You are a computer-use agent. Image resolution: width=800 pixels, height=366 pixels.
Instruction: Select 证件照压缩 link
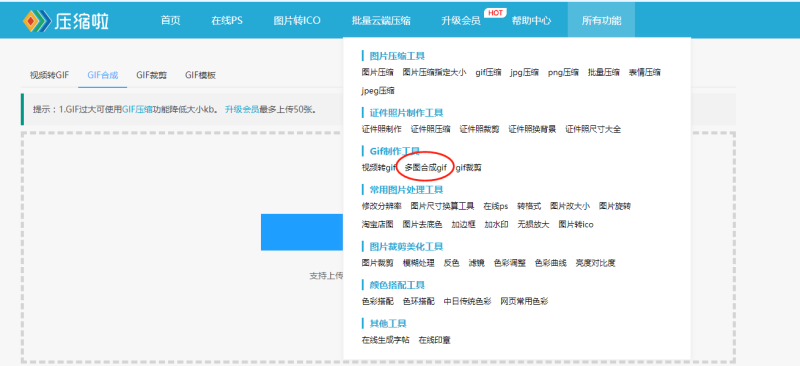coord(431,129)
